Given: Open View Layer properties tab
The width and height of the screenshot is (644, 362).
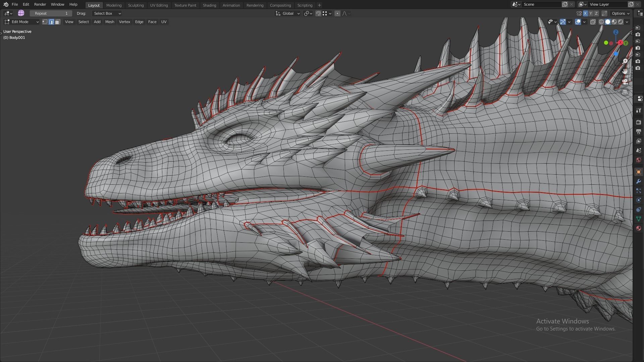Looking at the screenshot, I should pos(639,141).
